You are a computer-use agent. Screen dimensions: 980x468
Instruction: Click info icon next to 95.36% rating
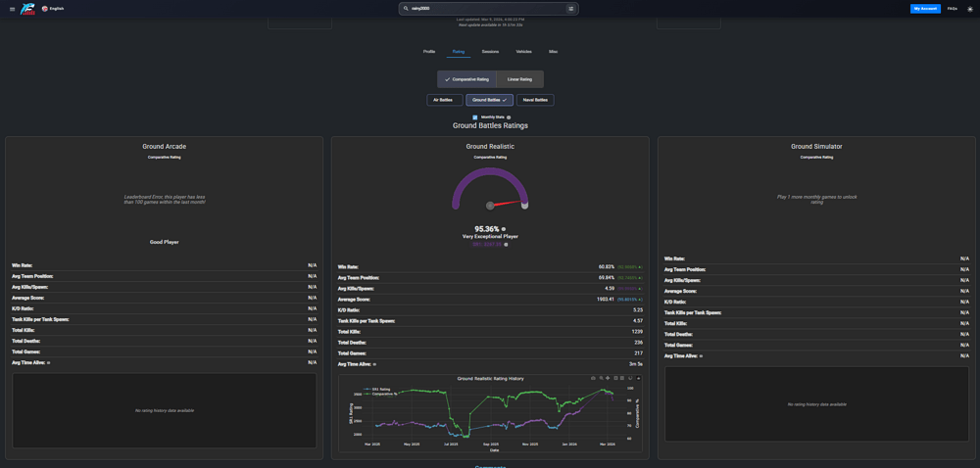(x=504, y=229)
